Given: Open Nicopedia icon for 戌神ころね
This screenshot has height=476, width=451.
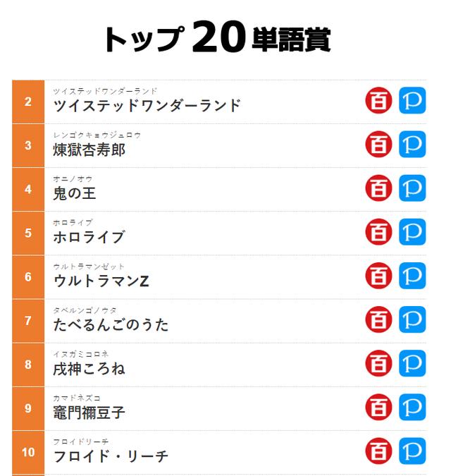Looking at the screenshot, I should (x=378, y=363).
